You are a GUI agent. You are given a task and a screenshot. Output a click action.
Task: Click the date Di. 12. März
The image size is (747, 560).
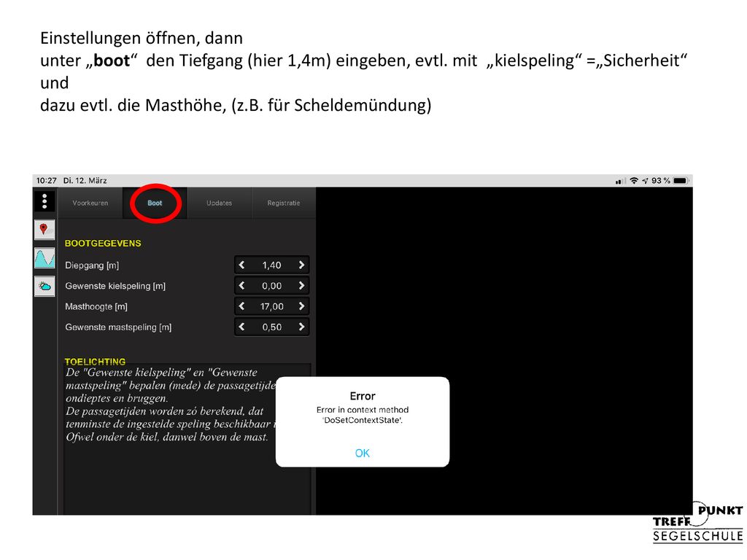click(x=85, y=181)
